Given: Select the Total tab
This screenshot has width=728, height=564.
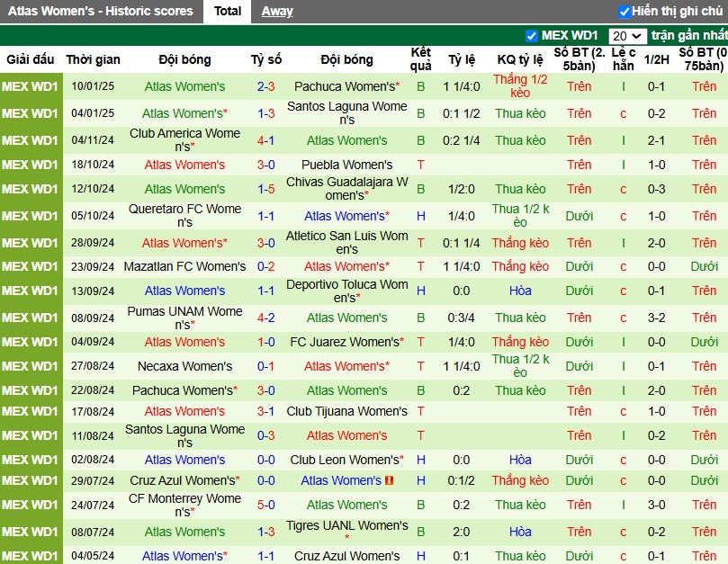Looking at the screenshot, I should [228, 11].
